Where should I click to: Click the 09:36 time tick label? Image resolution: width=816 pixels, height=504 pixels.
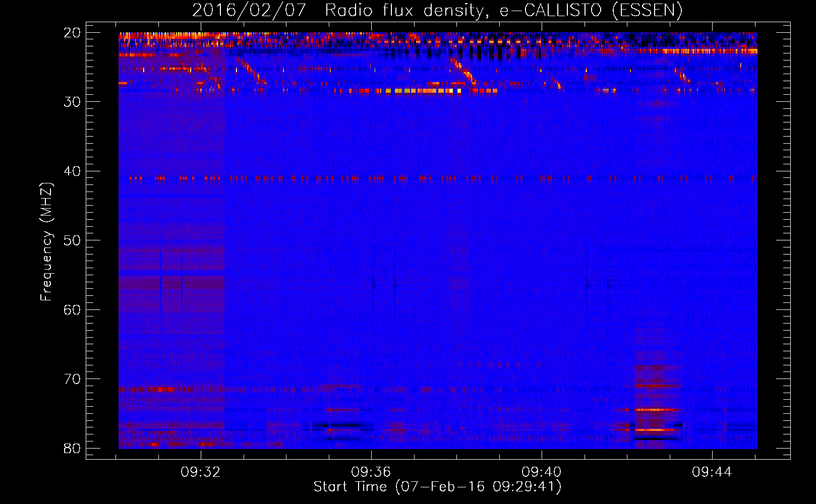click(371, 472)
